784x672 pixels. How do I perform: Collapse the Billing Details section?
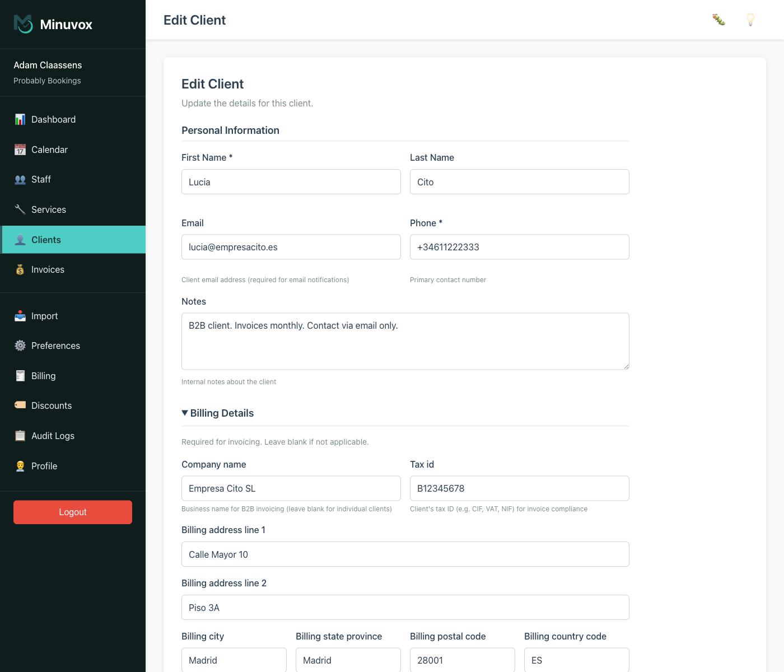(217, 413)
